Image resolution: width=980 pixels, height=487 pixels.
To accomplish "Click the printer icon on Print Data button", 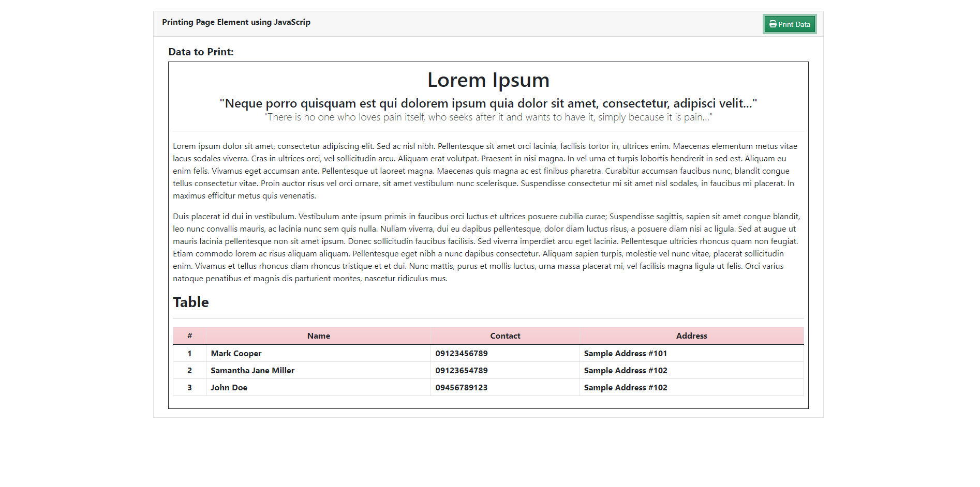I will tap(773, 24).
